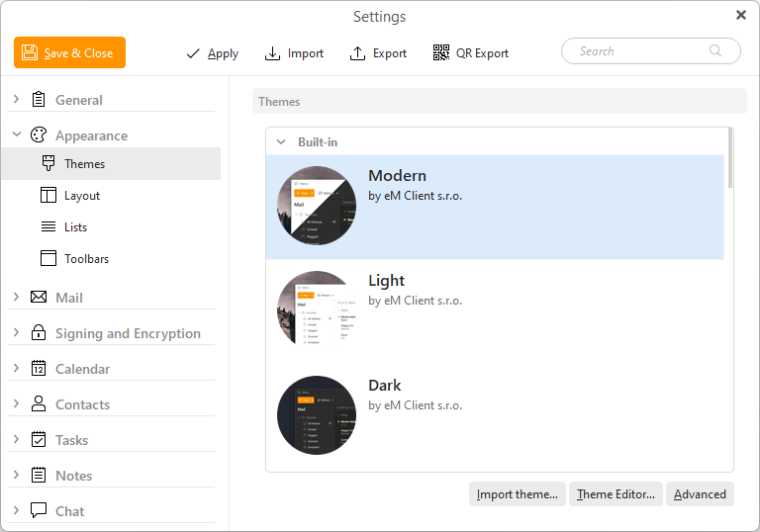Close the Settings dialog window

tap(740, 15)
